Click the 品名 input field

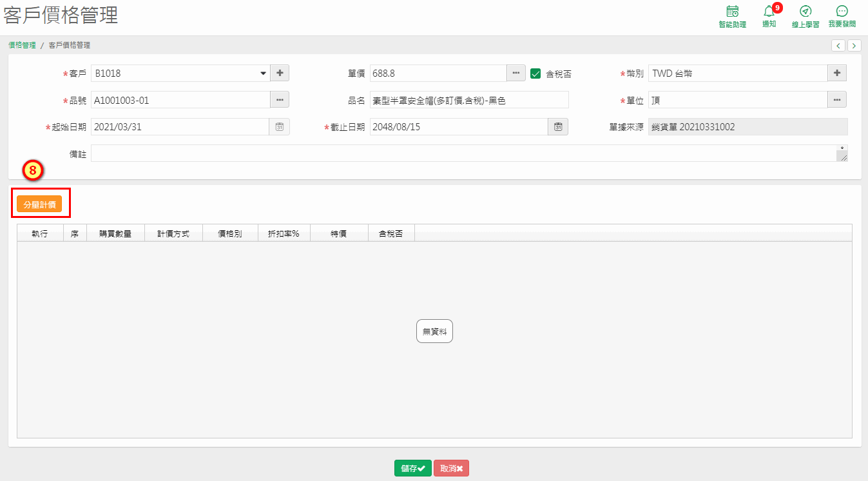click(469, 99)
